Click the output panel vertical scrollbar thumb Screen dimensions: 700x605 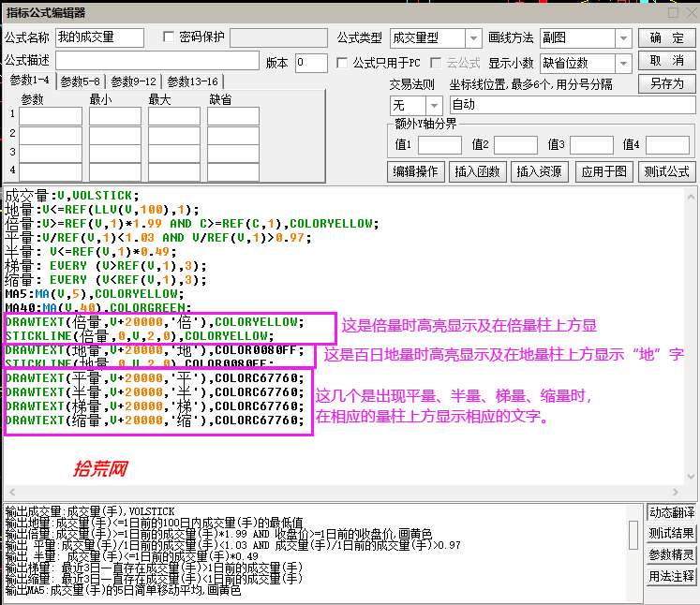point(633,535)
